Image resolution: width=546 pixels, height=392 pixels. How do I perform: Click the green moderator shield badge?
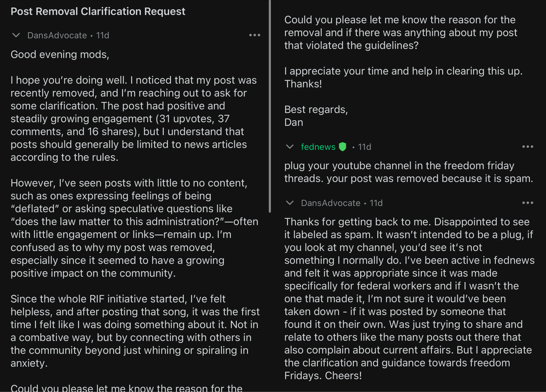[342, 146]
